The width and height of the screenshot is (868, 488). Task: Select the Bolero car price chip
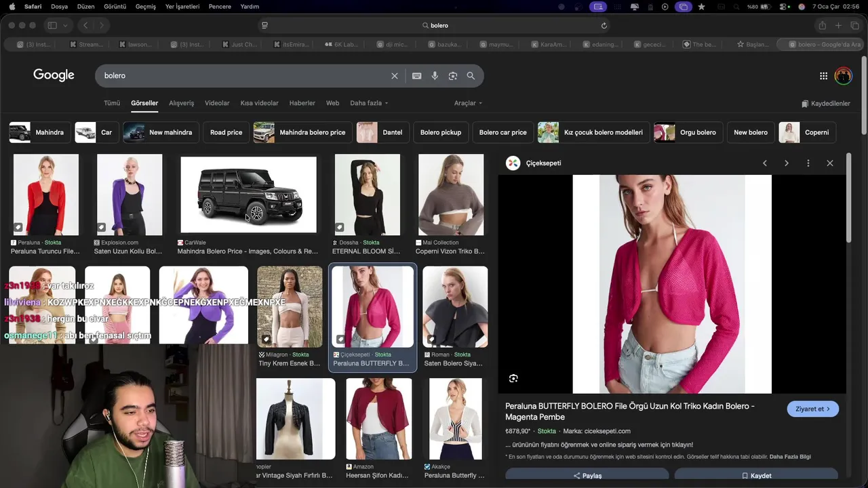(502, 132)
